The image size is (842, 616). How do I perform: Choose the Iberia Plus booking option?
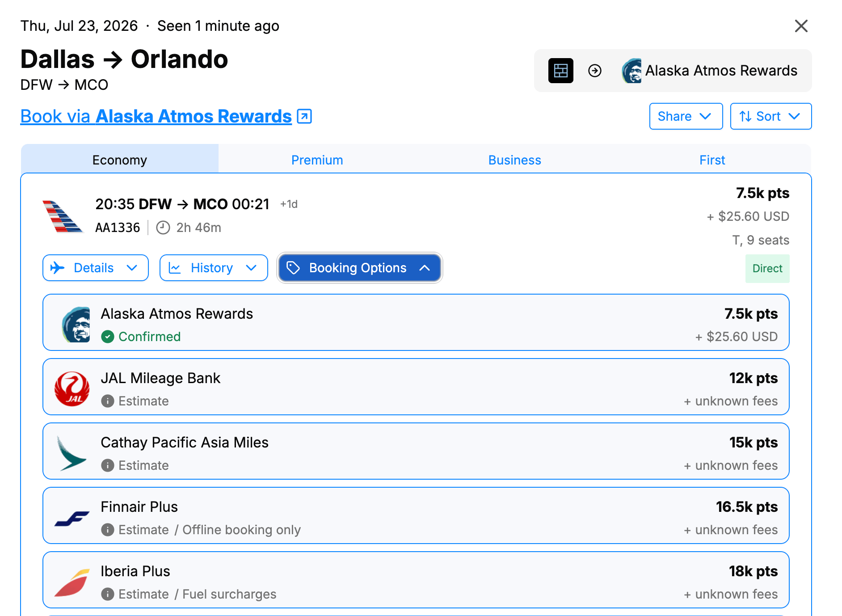(x=416, y=580)
